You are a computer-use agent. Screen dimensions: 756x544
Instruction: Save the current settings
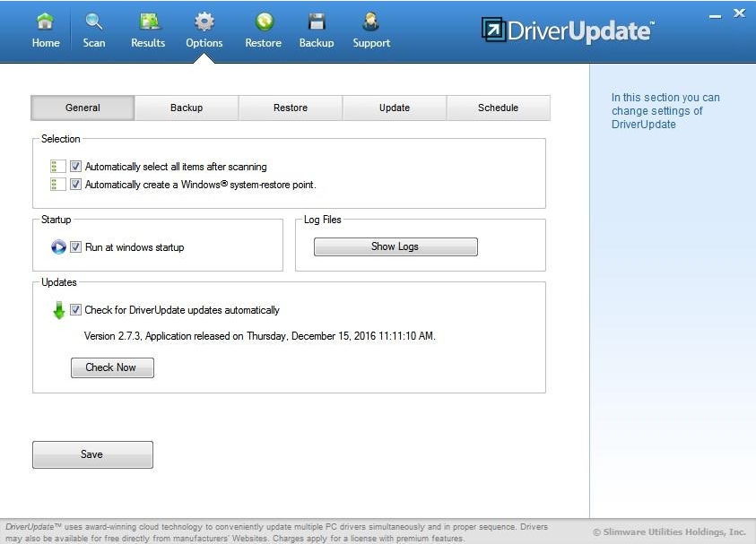92,454
